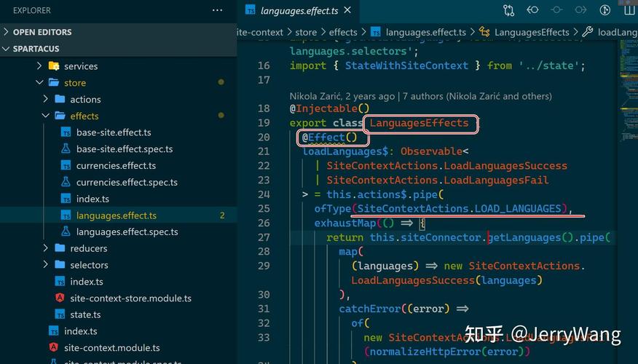638x364 pixels.
Task: Open currencies.effect.ts file
Action: coord(116,165)
